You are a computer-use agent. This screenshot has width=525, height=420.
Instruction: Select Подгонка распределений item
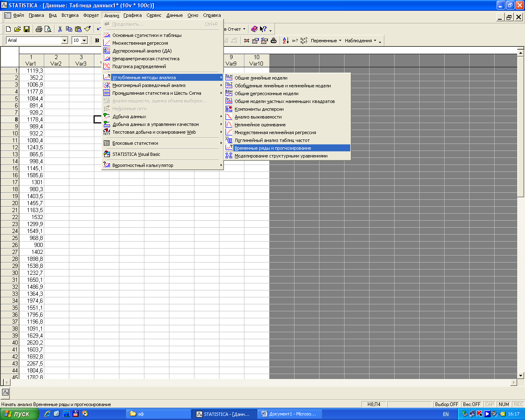click(163, 66)
